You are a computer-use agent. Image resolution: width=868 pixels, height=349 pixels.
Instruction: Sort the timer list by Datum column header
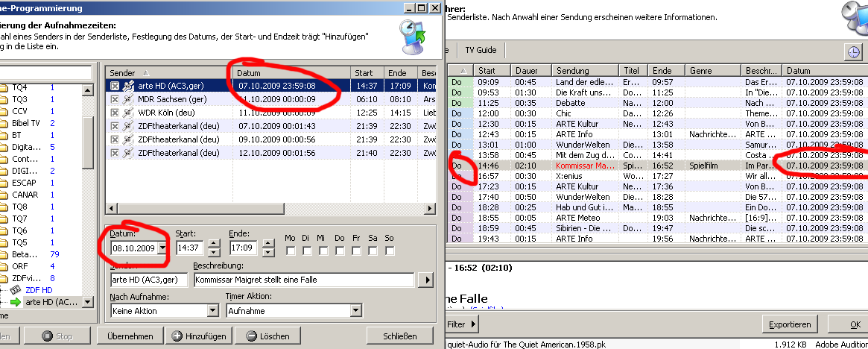click(291, 73)
